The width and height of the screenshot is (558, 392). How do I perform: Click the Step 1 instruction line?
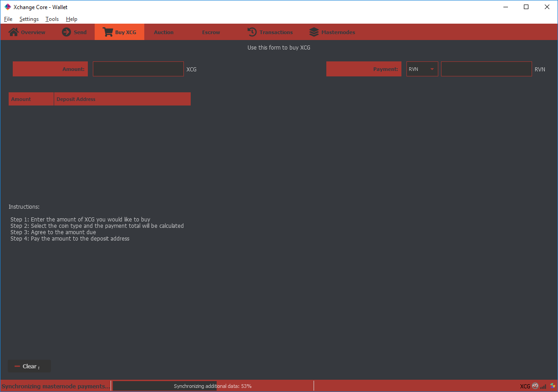click(80, 220)
